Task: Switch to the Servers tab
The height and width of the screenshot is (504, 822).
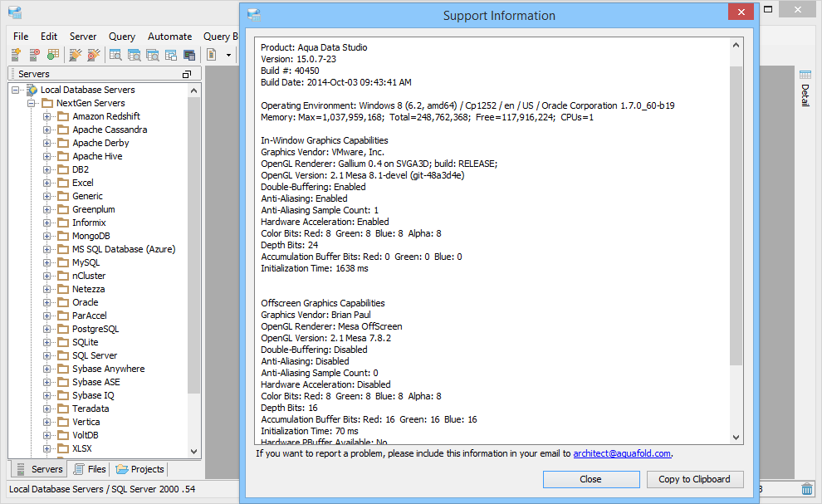Action: pyautogui.click(x=39, y=469)
